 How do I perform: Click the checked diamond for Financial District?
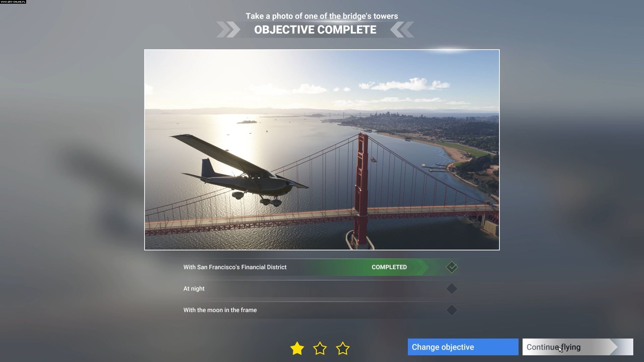click(x=452, y=267)
